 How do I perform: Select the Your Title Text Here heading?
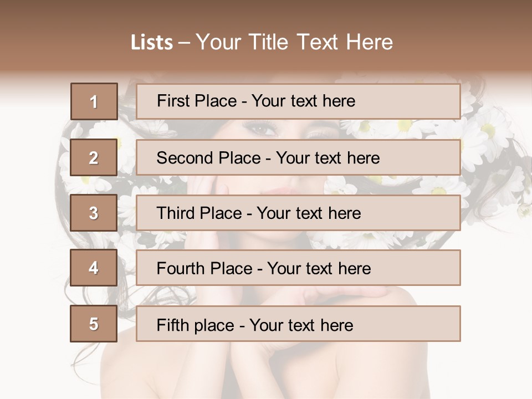[294, 42]
